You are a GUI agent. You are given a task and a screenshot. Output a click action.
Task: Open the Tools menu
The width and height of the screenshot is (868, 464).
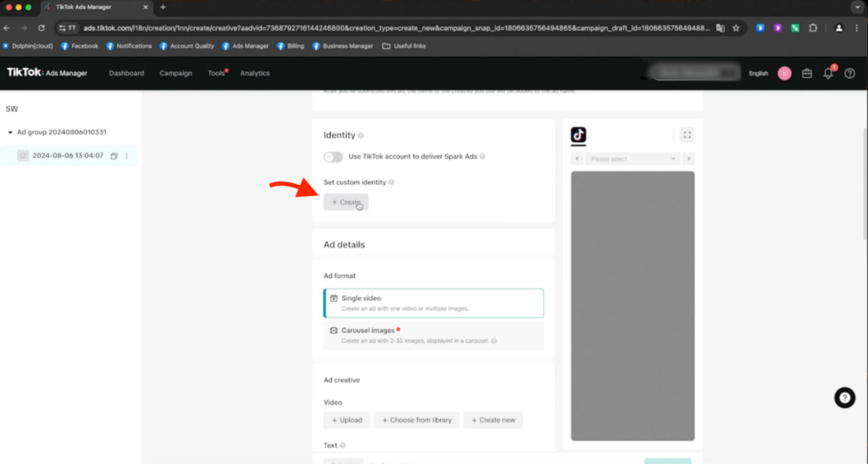coord(216,73)
